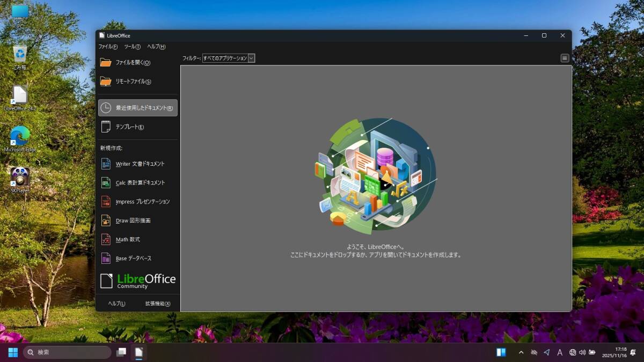This screenshot has height=362, width=644.
Task: Show hidden system tray icons chevron
Action: click(521, 352)
